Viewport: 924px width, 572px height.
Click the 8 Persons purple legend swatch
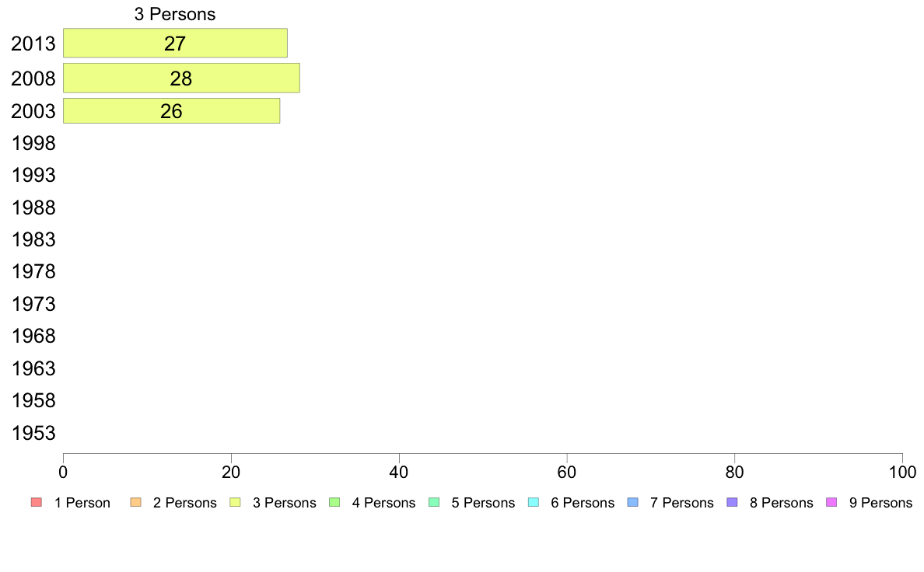tap(732, 503)
